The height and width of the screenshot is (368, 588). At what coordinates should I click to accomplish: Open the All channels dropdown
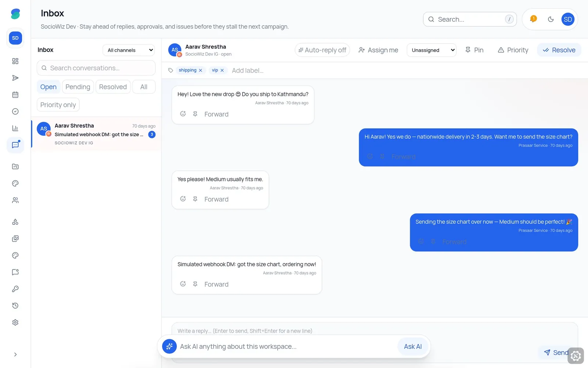point(129,50)
